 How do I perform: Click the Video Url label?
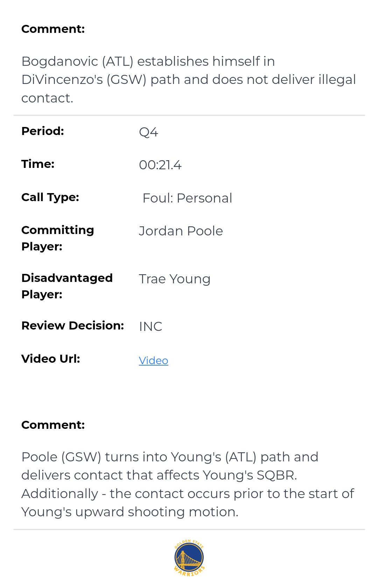[51, 359]
